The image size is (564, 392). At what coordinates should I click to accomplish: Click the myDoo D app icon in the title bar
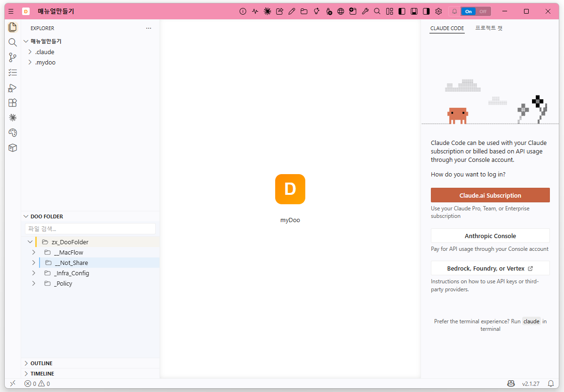(26, 11)
